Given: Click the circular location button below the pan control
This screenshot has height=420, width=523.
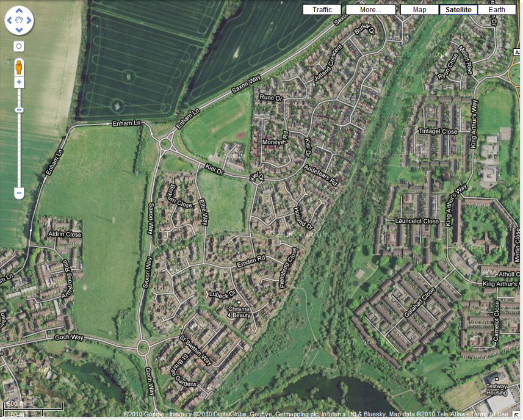Looking at the screenshot, I should (x=19, y=46).
